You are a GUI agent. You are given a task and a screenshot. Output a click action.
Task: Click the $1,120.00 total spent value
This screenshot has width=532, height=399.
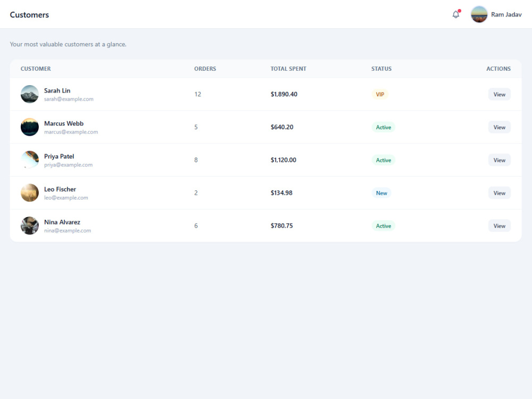point(284,160)
